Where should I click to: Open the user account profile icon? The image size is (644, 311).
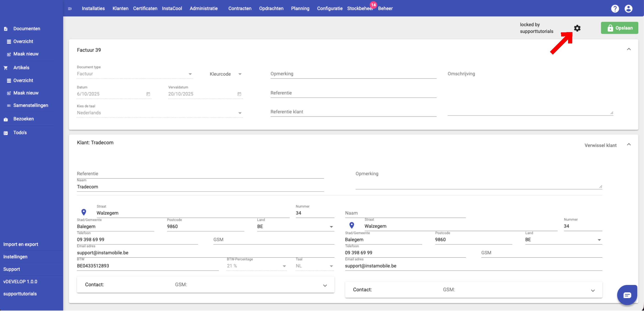(x=628, y=9)
